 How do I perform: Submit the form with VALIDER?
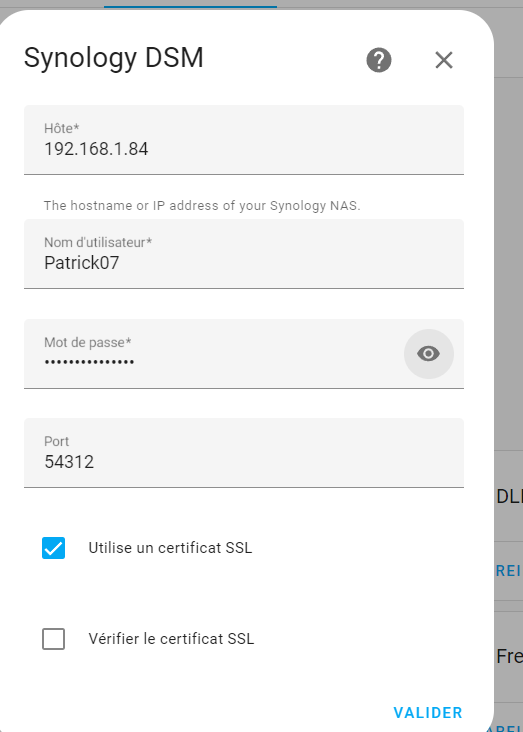pos(428,713)
